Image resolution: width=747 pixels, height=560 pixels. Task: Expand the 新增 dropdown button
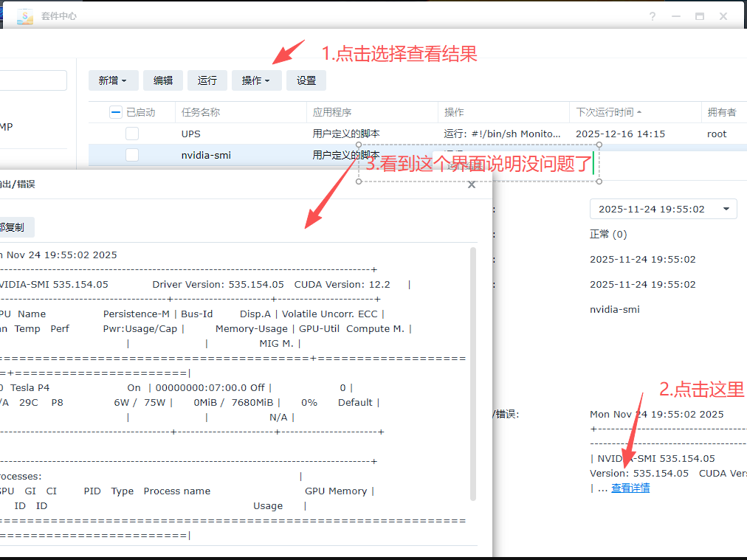(x=113, y=80)
